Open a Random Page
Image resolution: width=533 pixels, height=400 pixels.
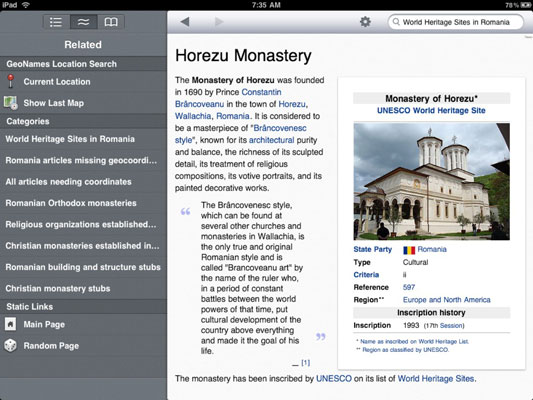83,346
